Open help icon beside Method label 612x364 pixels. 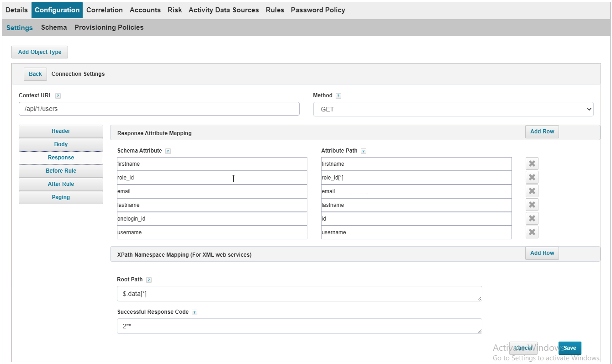338,96
